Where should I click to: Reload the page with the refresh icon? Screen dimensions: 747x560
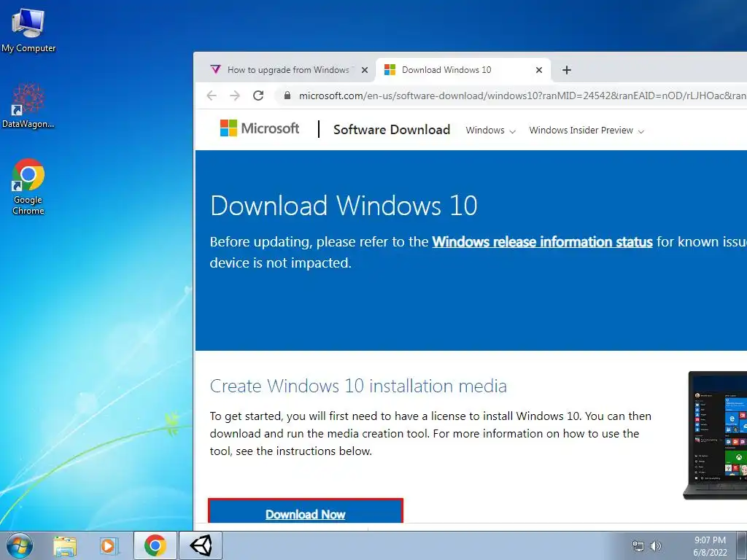[258, 96]
